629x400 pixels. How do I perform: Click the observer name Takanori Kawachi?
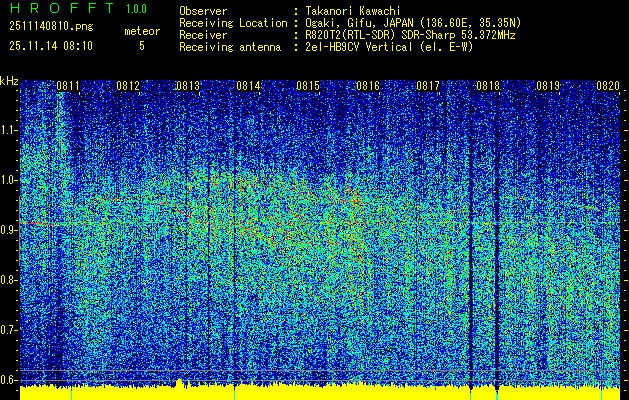tap(352, 11)
